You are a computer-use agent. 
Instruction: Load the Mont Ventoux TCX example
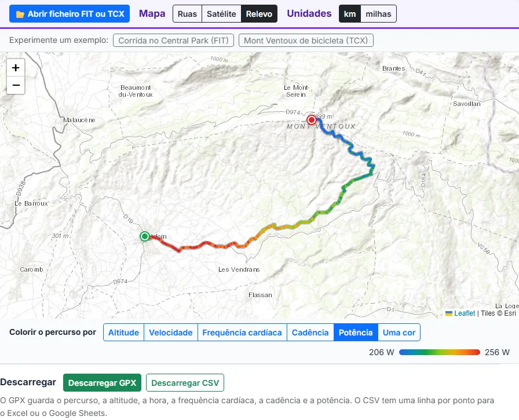pos(306,41)
